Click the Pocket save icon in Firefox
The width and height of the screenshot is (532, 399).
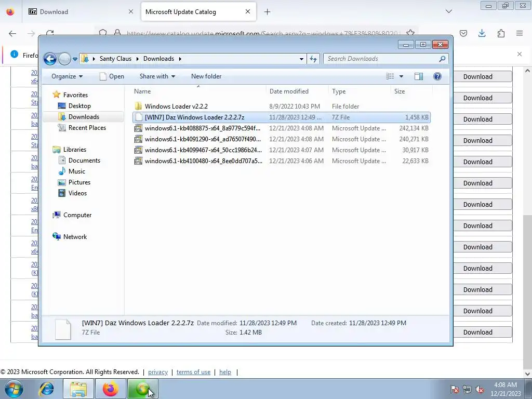pyautogui.click(x=463, y=33)
